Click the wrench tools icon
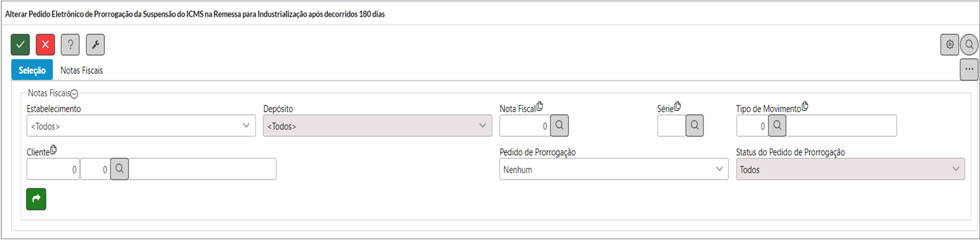 coord(96,45)
